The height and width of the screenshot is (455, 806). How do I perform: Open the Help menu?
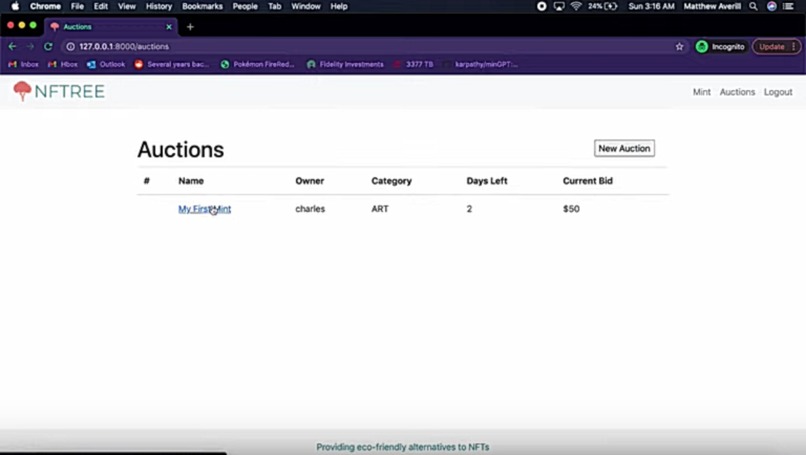click(339, 6)
